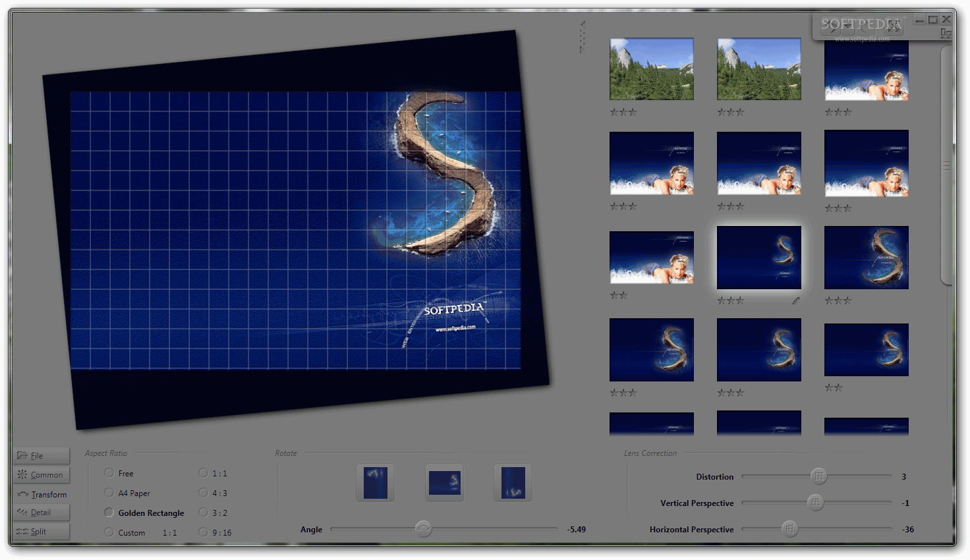The image size is (970, 560).
Task: Choose the A4 Paper aspect ratio
Action: pos(109,493)
